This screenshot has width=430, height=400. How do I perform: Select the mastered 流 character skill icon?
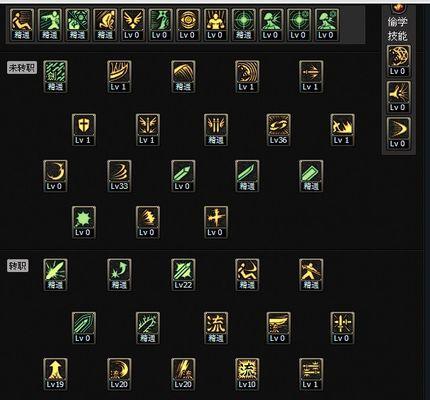pyautogui.click(x=216, y=328)
